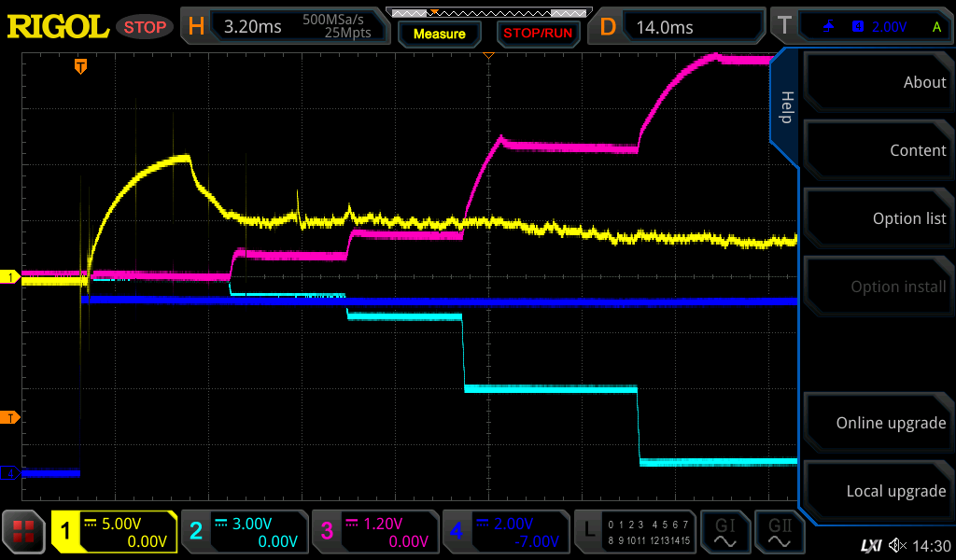Toggle channel 2 with the 3.00V badge
This screenshot has height=560, width=956.
tap(245, 532)
